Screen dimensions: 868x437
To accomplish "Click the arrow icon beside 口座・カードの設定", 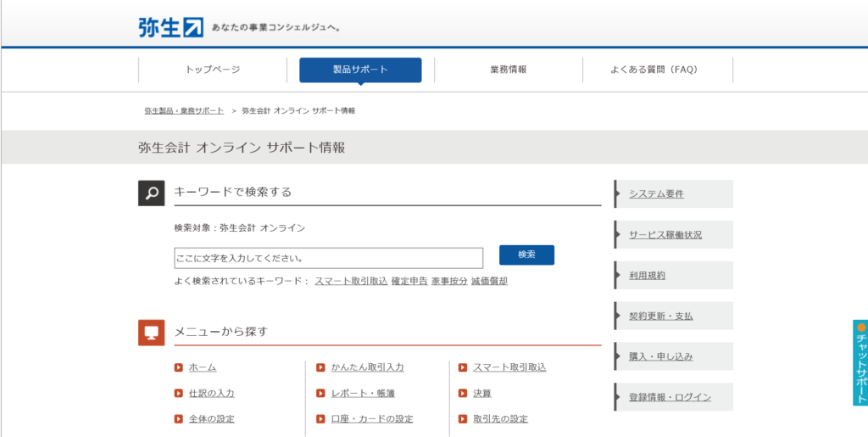I will (x=320, y=419).
